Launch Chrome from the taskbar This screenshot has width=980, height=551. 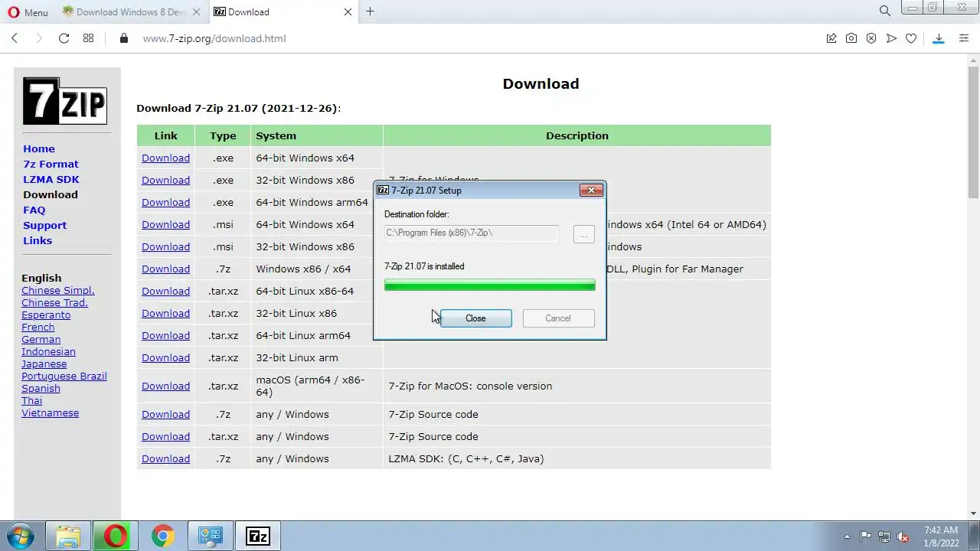point(162,536)
